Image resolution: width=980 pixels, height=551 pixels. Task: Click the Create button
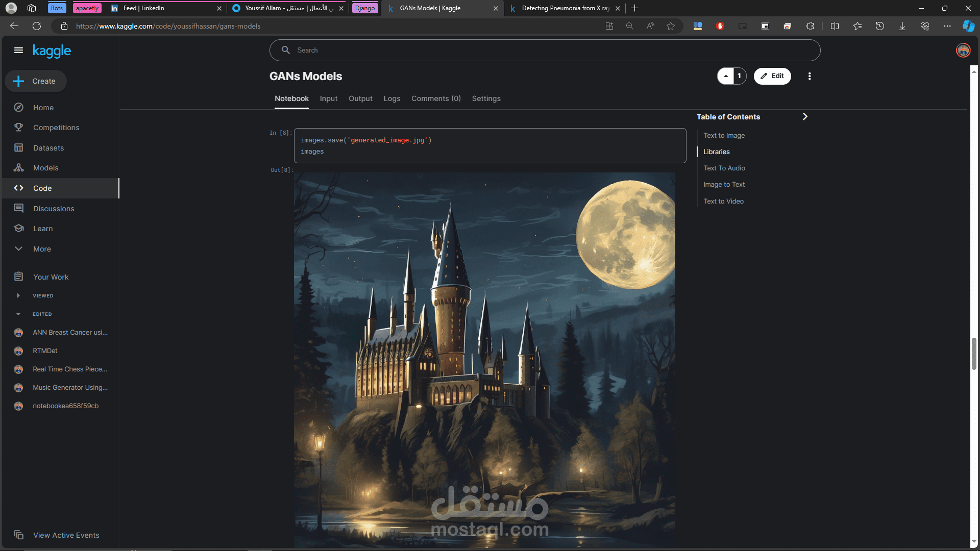click(36, 81)
